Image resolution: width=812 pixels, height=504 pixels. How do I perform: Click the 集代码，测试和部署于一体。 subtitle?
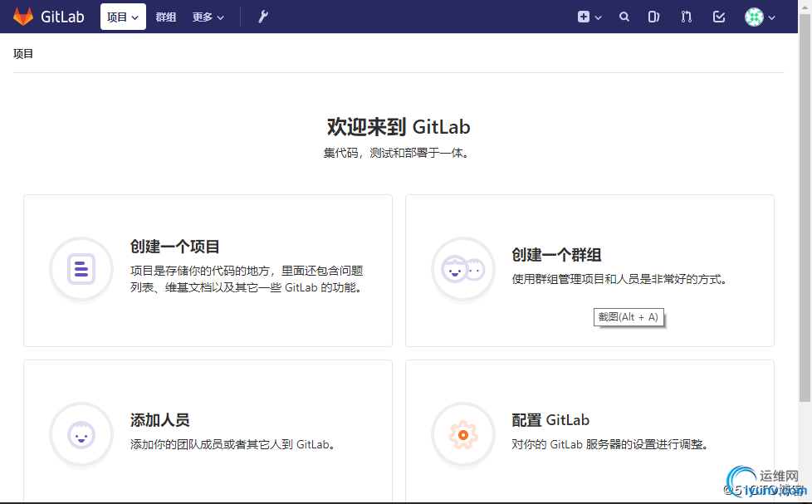(398, 154)
